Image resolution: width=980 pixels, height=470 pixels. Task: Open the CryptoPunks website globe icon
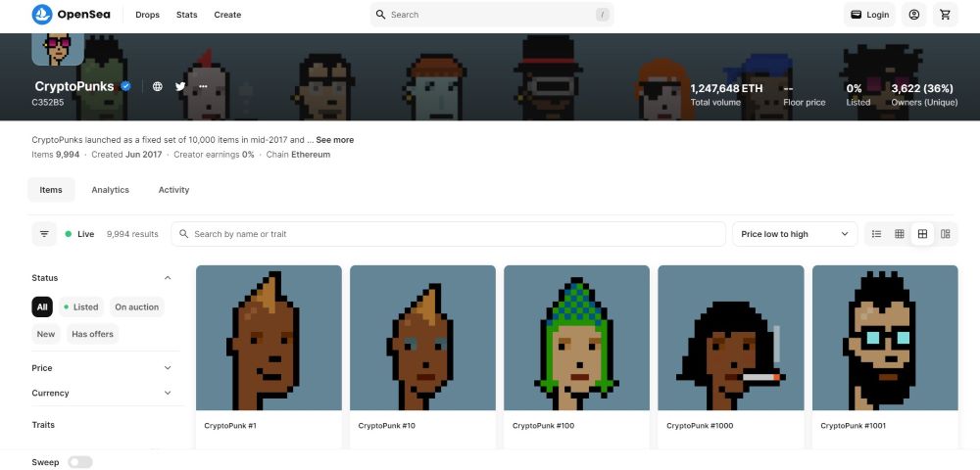pyautogui.click(x=158, y=87)
